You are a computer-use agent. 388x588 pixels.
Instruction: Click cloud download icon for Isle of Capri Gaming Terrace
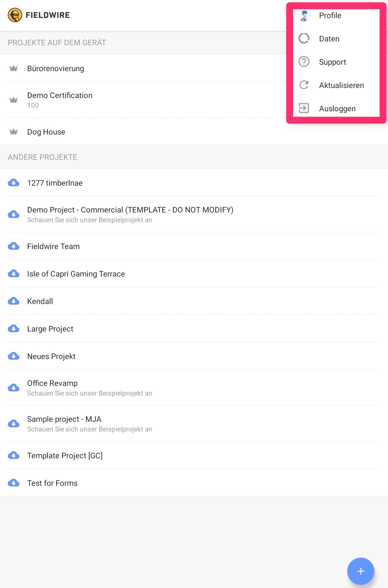14,274
